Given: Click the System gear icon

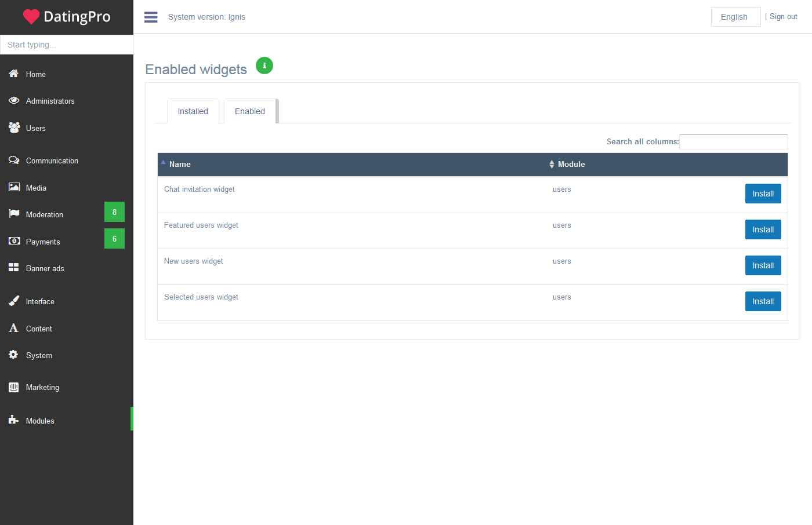Looking at the screenshot, I should pyautogui.click(x=13, y=355).
